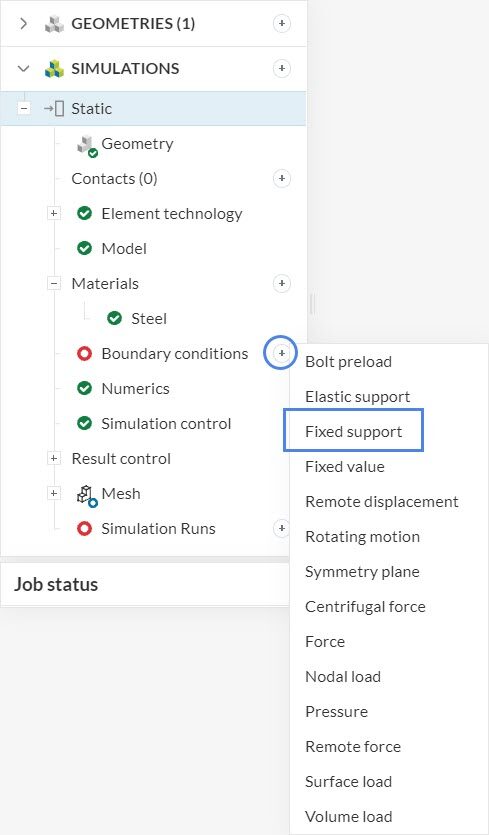Add a material using Materials plus icon
The image size is (489, 835).
pyautogui.click(x=282, y=283)
